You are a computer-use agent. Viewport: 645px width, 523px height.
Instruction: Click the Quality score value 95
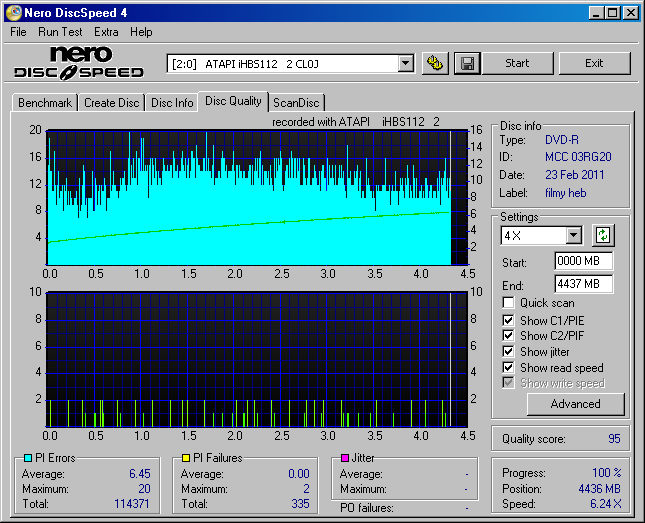pyautogui.click(x=614, y=439)
